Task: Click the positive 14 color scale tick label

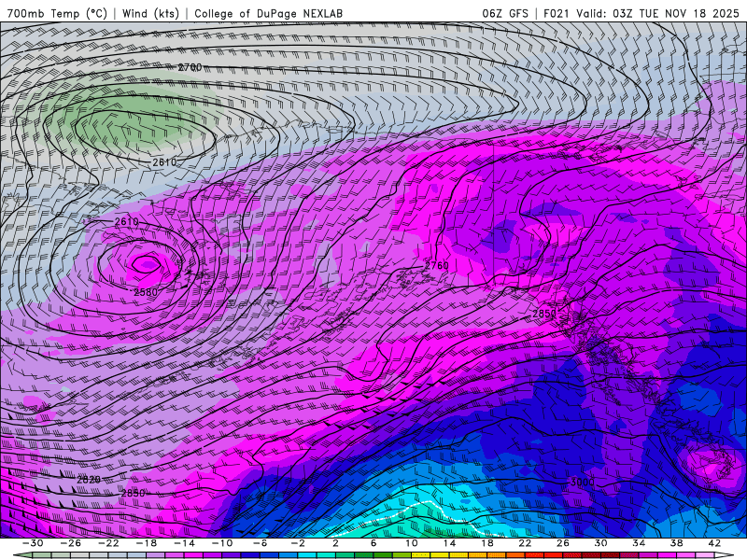Action: tap(449, 543)
